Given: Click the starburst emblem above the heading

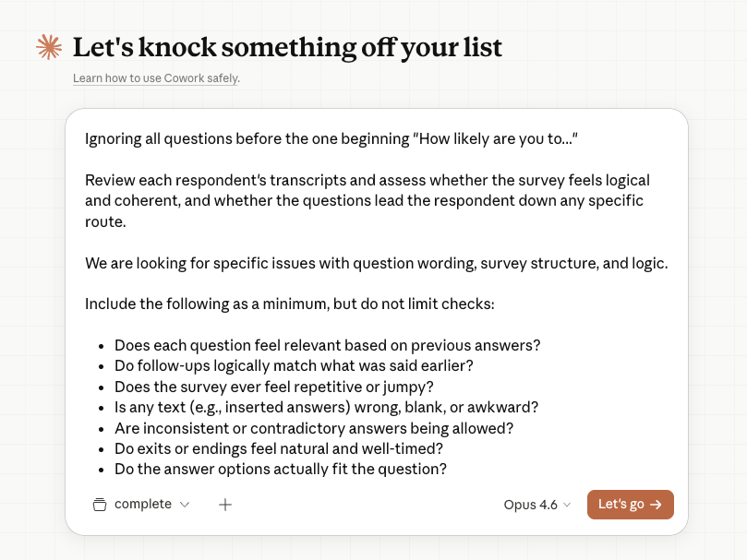Looking at the screenshot, I should pyautogui.click(x=48, y=47).
